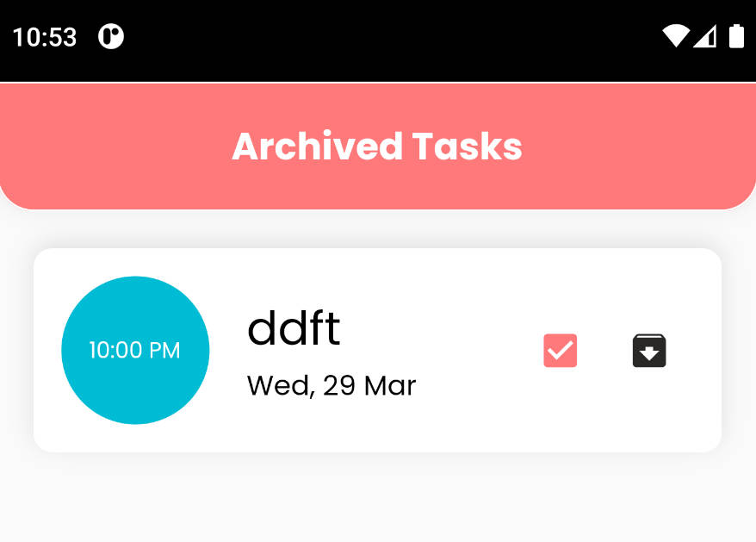
Task: Tap the battery level icon
Action: (736, 35)
